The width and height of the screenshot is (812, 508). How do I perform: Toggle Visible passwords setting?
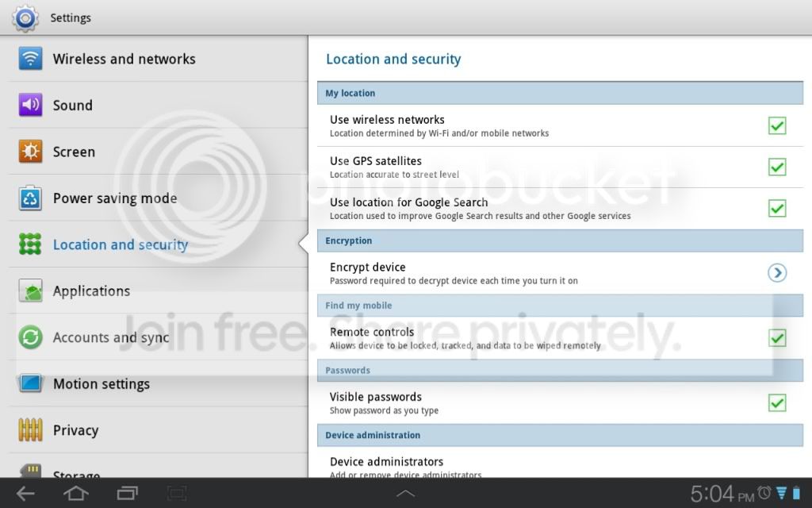(776, 402)
